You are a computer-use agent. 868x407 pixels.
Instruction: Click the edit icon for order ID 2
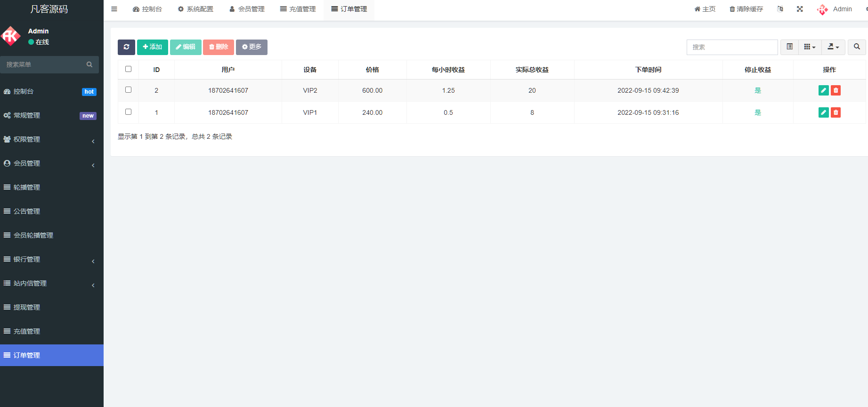pyautogui.click(x=824, y=90)
